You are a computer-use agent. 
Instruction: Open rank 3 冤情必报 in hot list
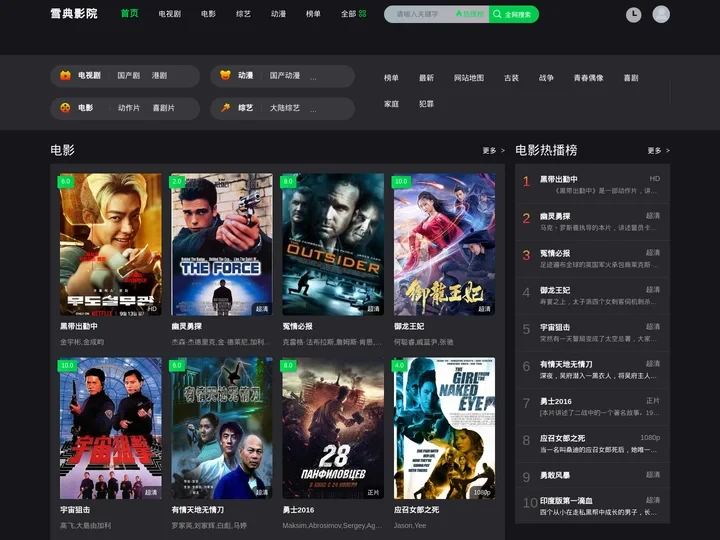click(x=592, y=259)
